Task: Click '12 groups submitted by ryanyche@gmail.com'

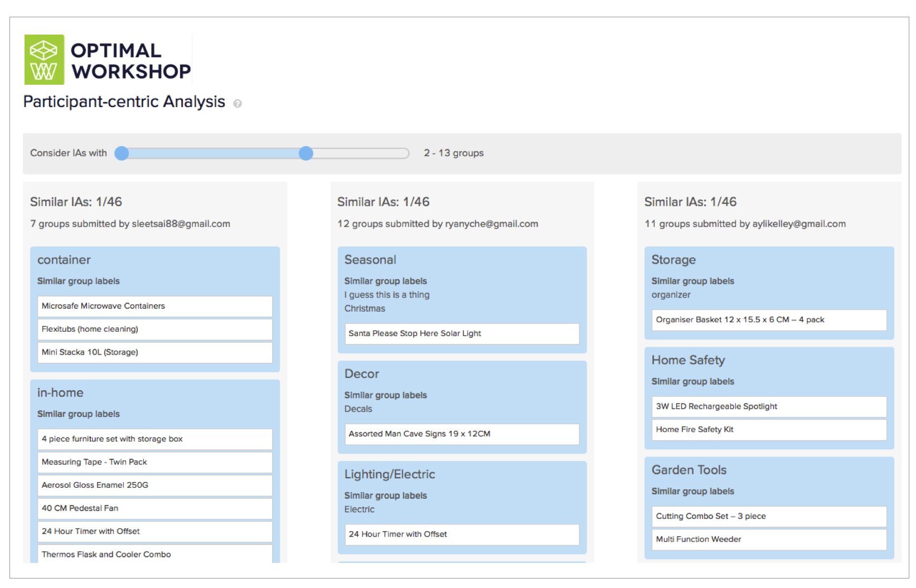Action: pyautogui.click(x=438, y=224)
